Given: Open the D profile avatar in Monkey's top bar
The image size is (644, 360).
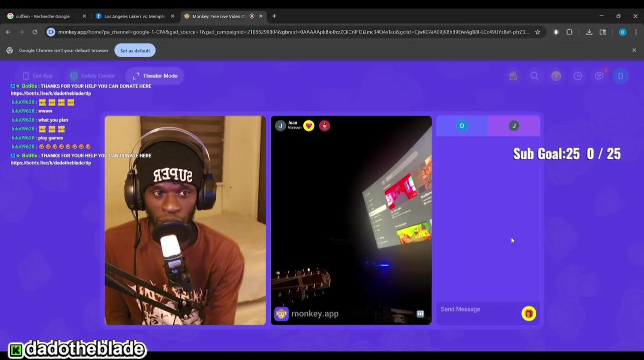Looking at the screenshot, I should click(620, 76).
